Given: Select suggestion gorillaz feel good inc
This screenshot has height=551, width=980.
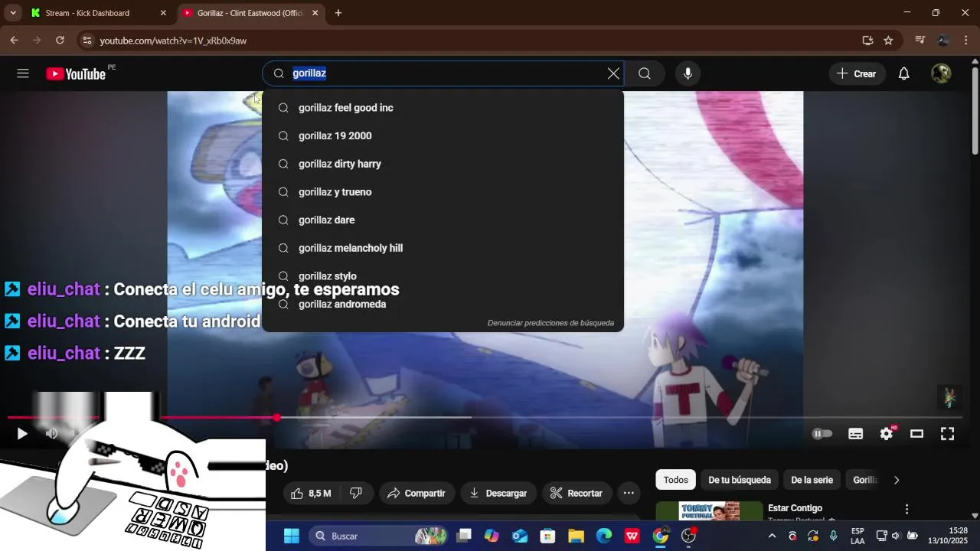Looking at the screenshot, I should [443, 108].
